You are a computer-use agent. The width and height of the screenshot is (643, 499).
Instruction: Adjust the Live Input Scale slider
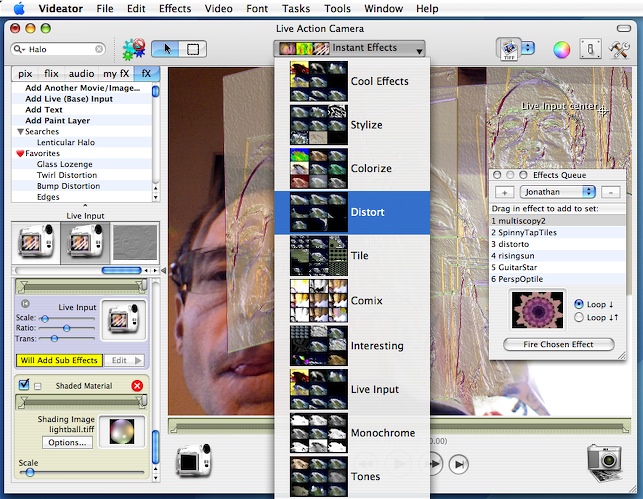45,318
